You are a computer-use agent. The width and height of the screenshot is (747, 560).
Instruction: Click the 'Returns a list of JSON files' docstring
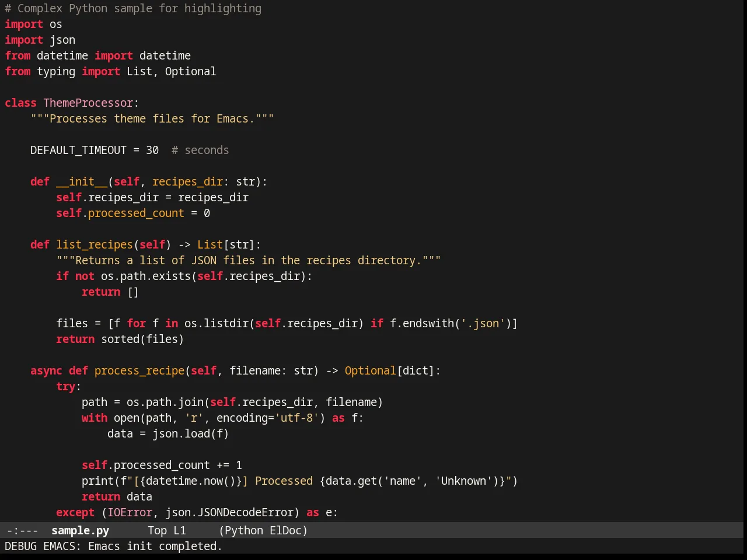249,260
